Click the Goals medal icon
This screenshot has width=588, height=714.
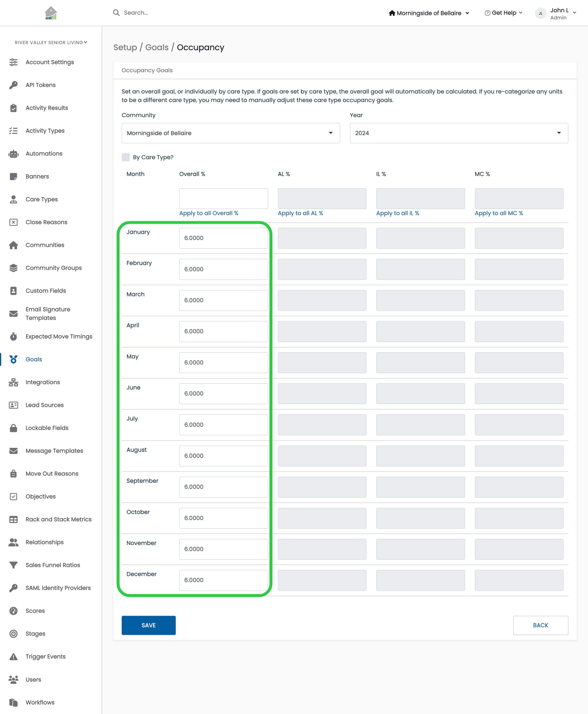(13, 359)
